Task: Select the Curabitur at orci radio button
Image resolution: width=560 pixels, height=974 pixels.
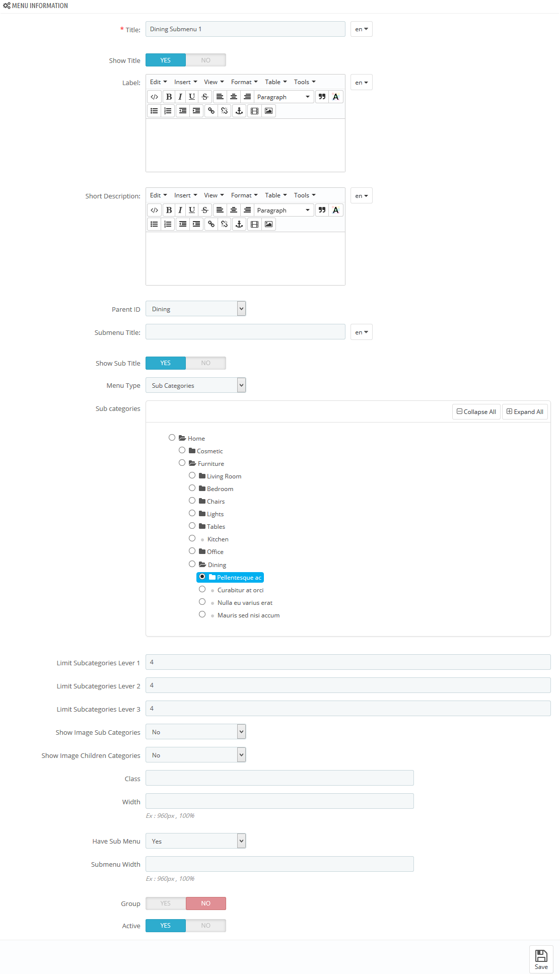Action: (x=202, y=589)
